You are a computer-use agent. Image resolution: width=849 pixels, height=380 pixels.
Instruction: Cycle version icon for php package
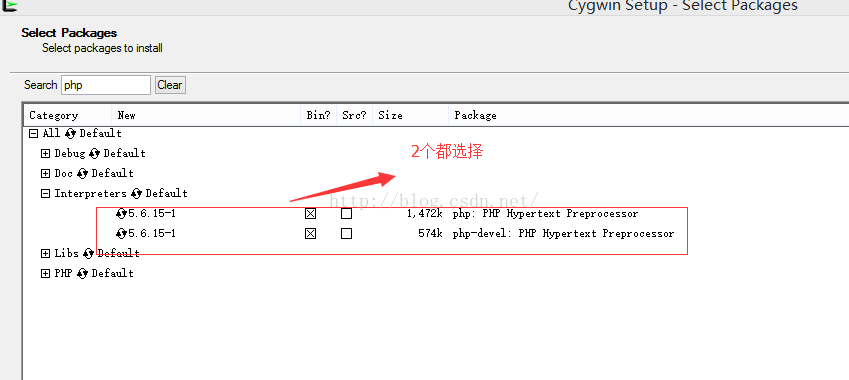121,213
